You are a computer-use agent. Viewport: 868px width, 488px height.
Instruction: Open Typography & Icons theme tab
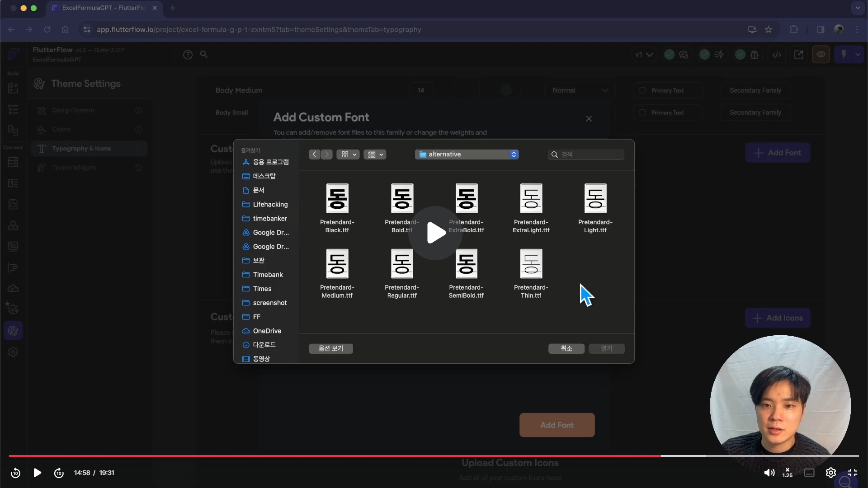[90, 149]
